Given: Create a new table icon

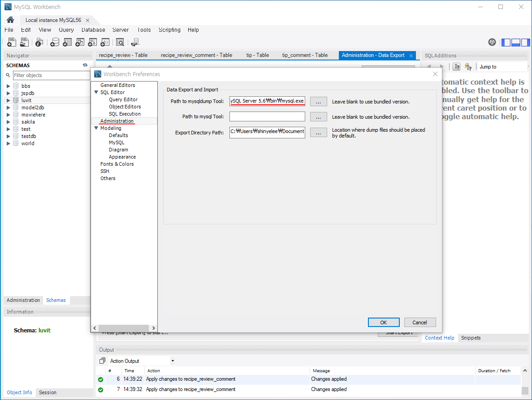Looking at the screenshot, I should [x=67, y=42].
